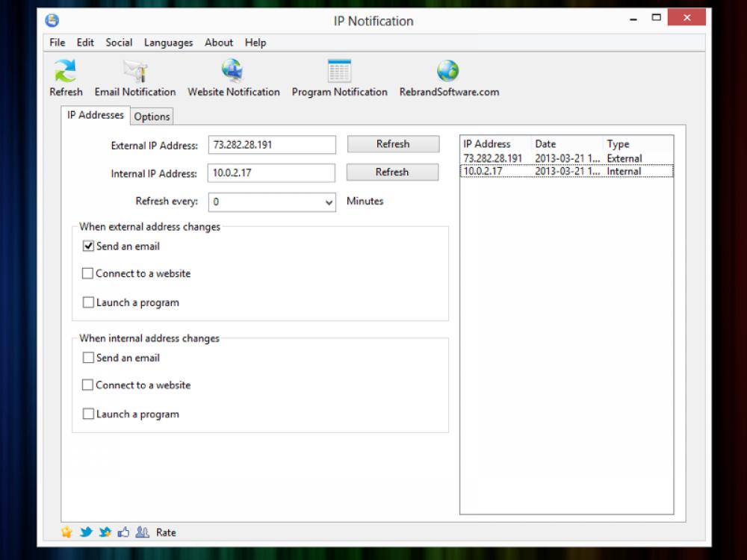Uncheck Send an email for external address changes

point(88,245)
